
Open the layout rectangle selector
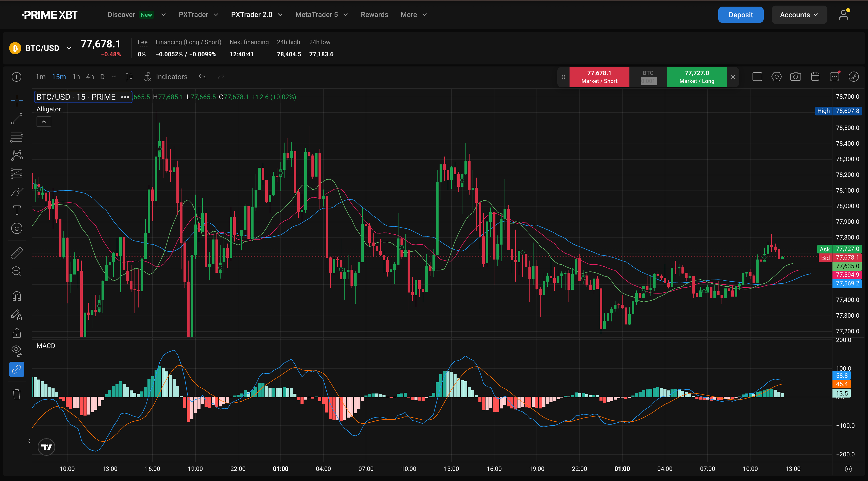point(757,77)
